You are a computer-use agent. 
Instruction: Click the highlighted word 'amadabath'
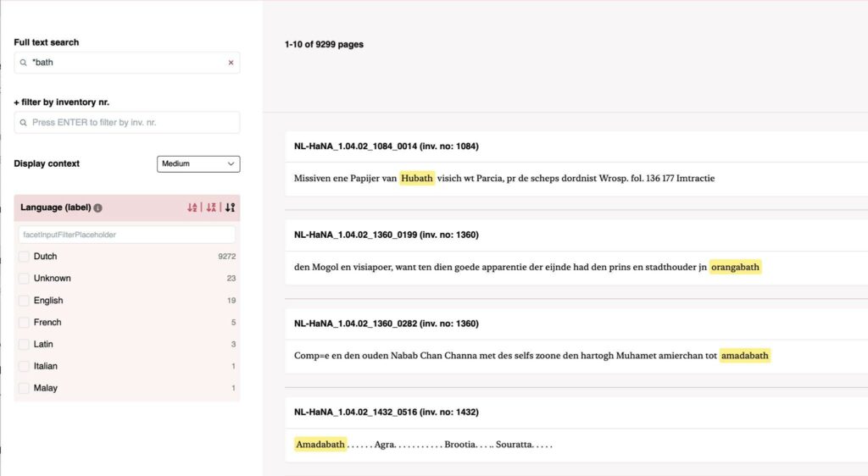click(x=745, y=356)
